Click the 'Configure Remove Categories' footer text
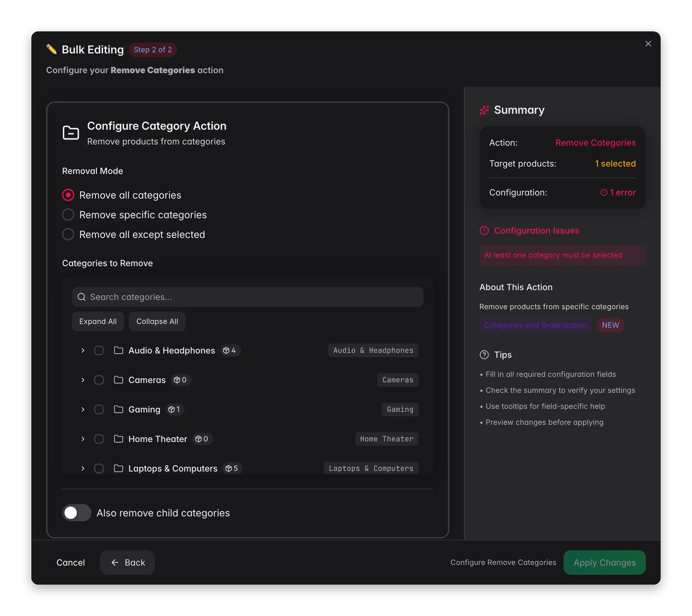The height and width of the screenshot is (616, 692). tap(503, 562)
